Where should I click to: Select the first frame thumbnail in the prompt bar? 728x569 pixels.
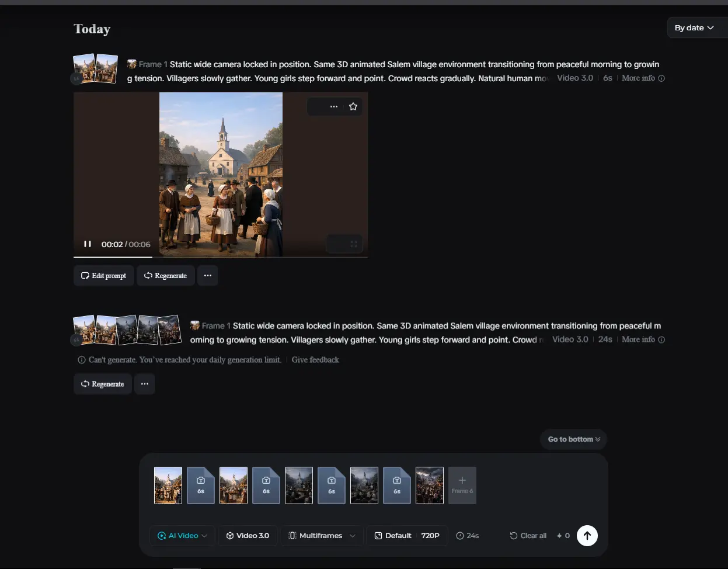[168, 485]
